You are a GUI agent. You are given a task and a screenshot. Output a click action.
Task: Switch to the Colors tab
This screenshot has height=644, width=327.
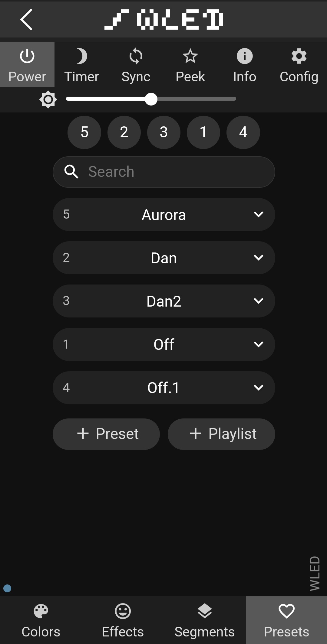pyautogui.click(x=41, y=620)
